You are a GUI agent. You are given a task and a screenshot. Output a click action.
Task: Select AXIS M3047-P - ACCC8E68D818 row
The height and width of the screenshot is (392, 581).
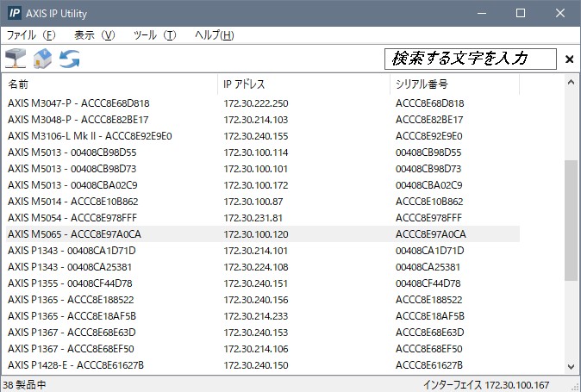click(263, 103)
